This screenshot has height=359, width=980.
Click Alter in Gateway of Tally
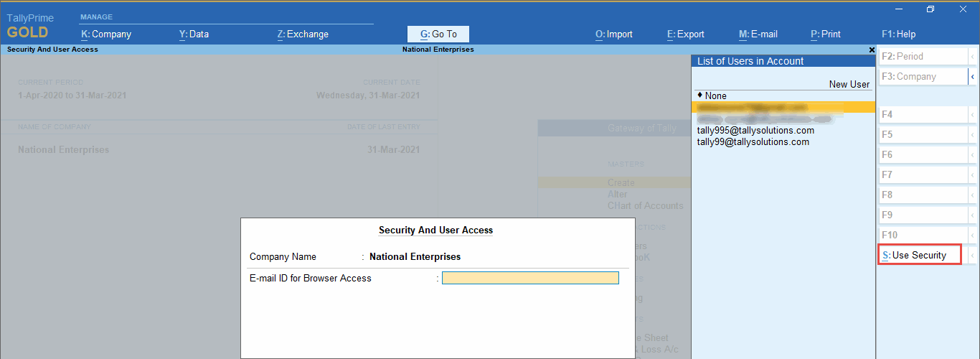point(618,194)
